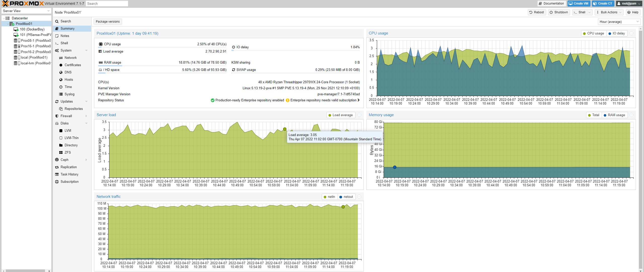Click the Enterprise repository subscription warning arrow
Viewport: 644px width, 272px height.
point(358,100)
